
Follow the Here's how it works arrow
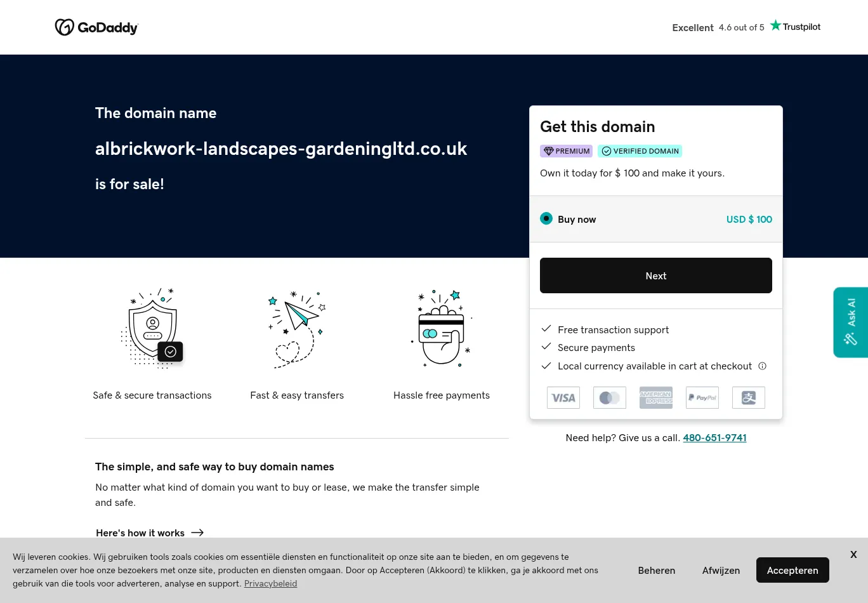[197, 533]
